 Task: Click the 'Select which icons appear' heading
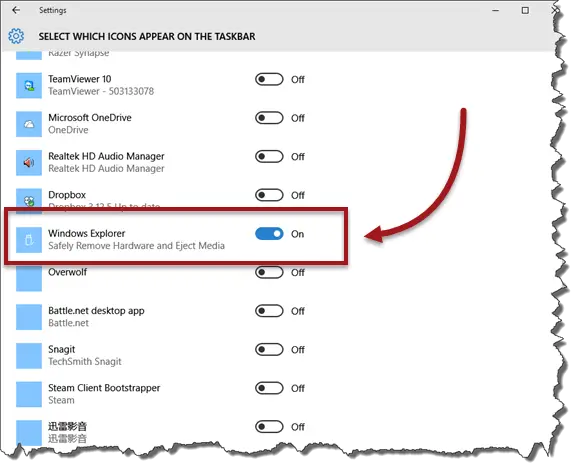tap(147, 36)
